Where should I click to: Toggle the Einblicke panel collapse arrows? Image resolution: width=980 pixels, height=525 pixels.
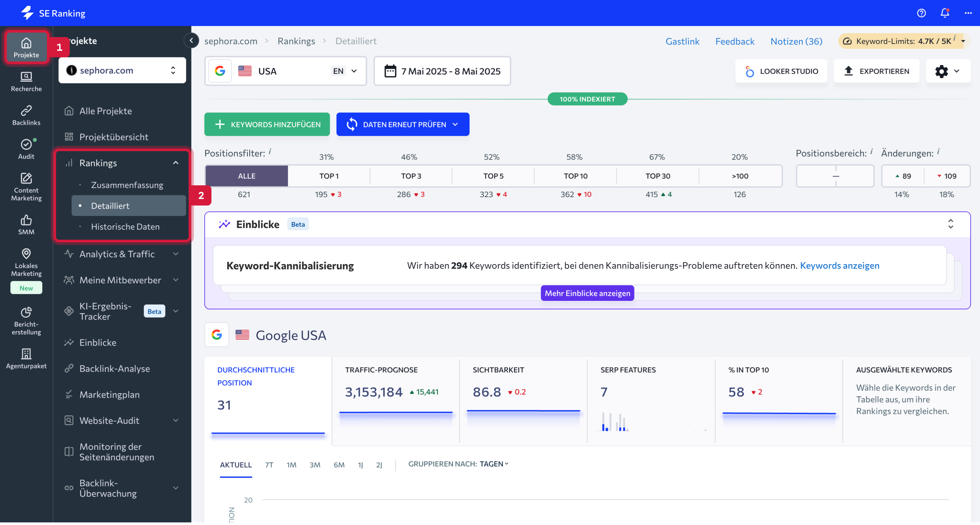click(x=950, y=224)
